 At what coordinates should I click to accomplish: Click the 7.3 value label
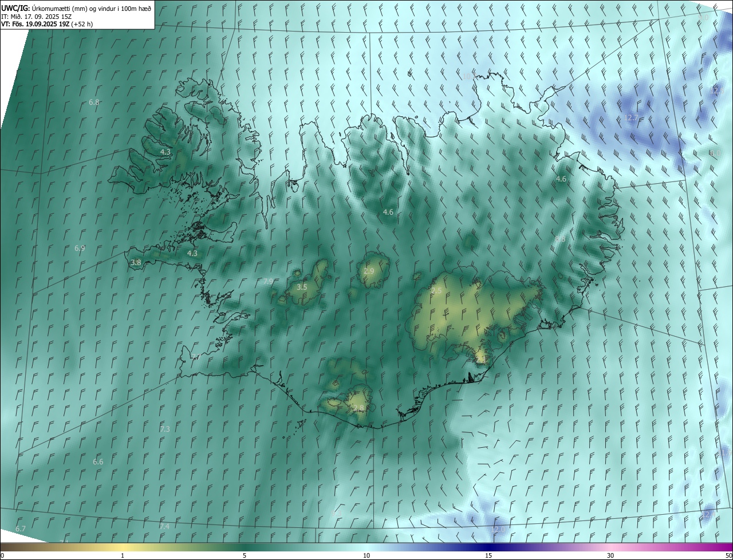165,429
